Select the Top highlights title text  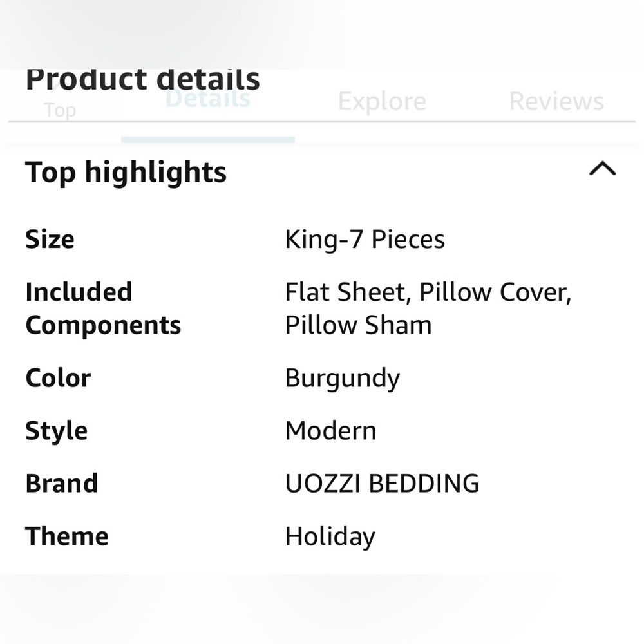(x=125, y=171)
